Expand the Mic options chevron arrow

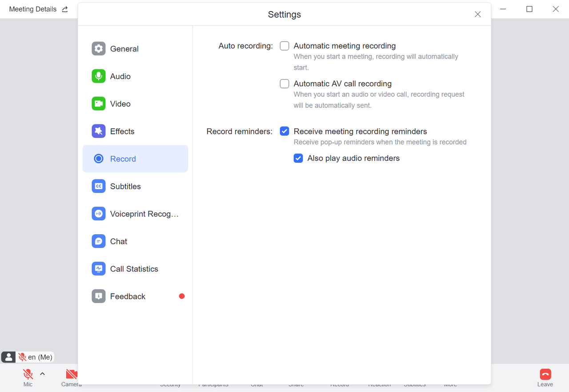click(43, 374)
